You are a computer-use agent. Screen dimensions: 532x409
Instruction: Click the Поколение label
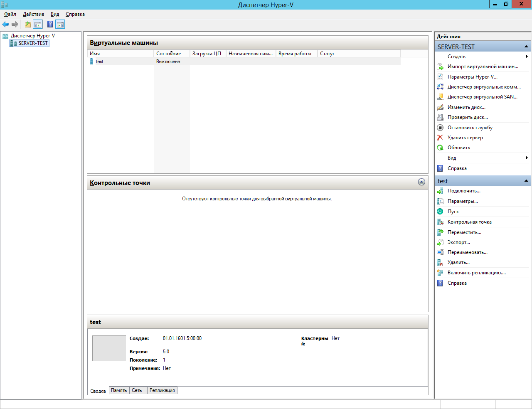point(143,360)
